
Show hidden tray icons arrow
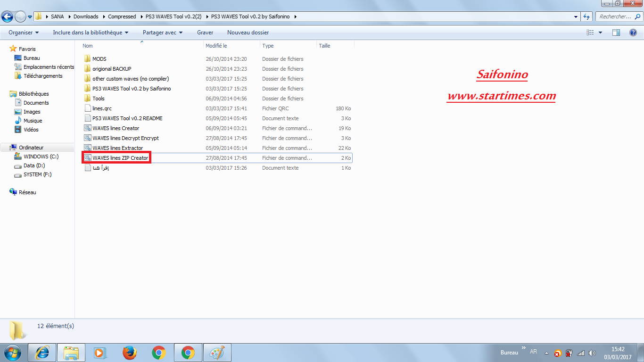click(546, 353)
